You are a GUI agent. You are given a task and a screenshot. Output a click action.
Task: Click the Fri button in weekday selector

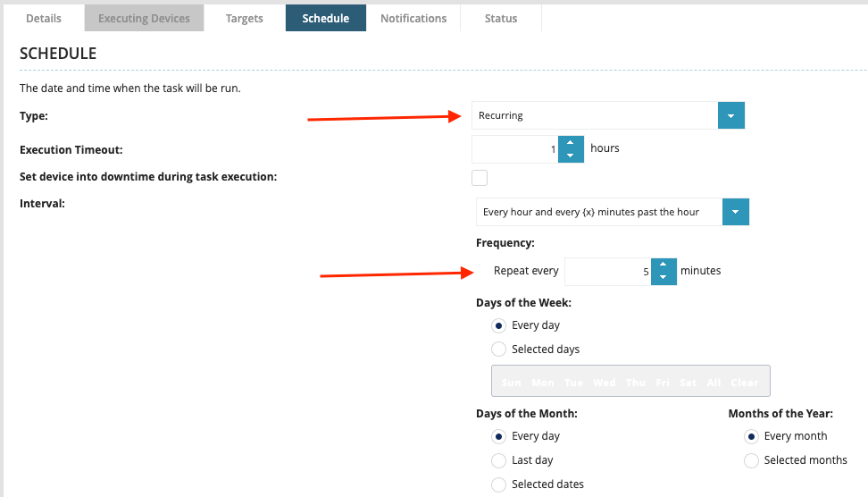pyautogui.click(x=662, y=383)
